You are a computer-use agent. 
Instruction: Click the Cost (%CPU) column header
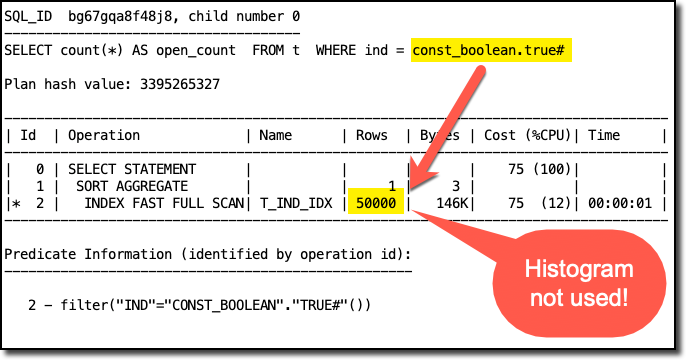point(527,135)
